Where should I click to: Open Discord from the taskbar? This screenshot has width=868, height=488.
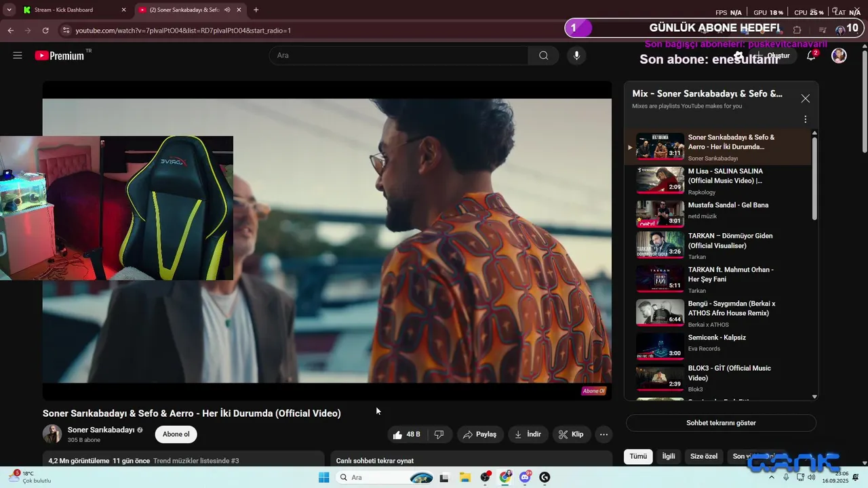tap(526, 477)
